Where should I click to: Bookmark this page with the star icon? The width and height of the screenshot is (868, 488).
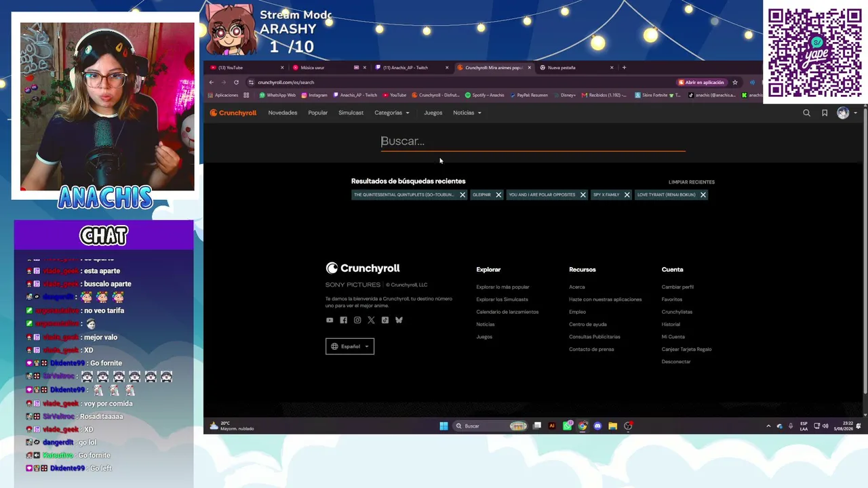pos(735,83)
